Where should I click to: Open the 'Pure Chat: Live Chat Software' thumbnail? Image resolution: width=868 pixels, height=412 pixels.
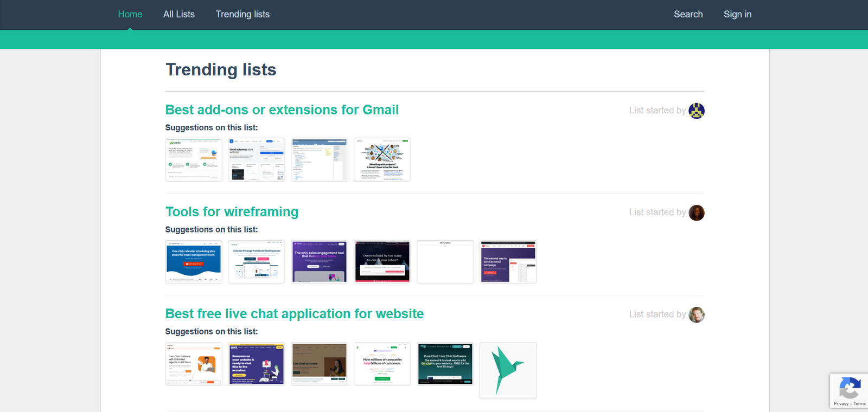pos(445,364)
